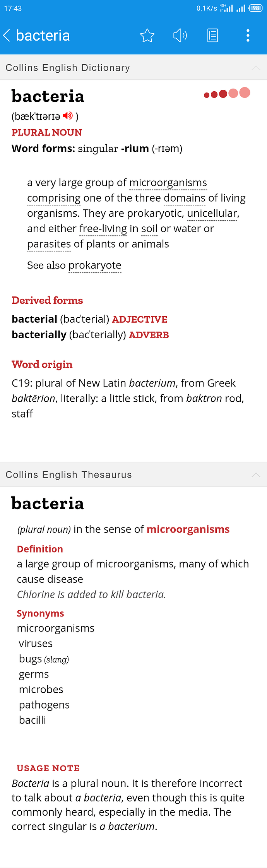Open the three-dot overflow menu
The height and width of the screenshot is (868, 267).
(248, 36)
